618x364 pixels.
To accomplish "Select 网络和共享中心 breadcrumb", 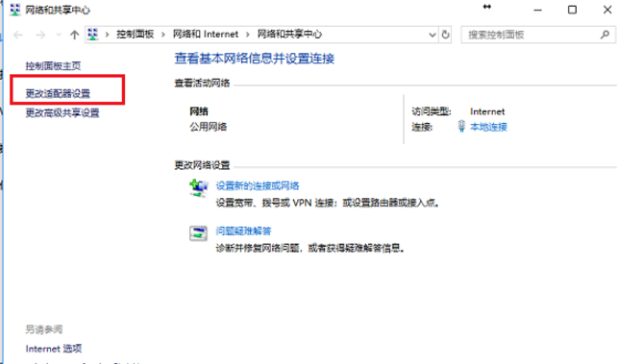I will click(289, 35).
